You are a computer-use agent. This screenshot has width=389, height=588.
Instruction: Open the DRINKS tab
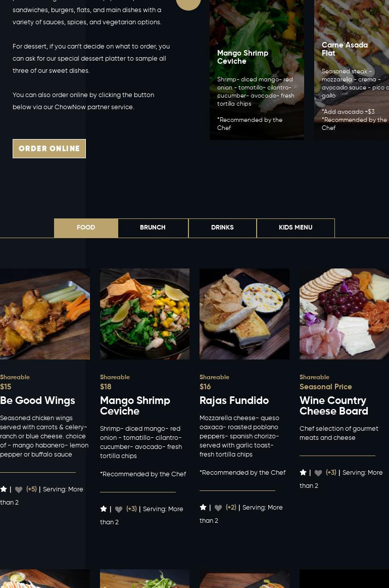tap(222, 228)
